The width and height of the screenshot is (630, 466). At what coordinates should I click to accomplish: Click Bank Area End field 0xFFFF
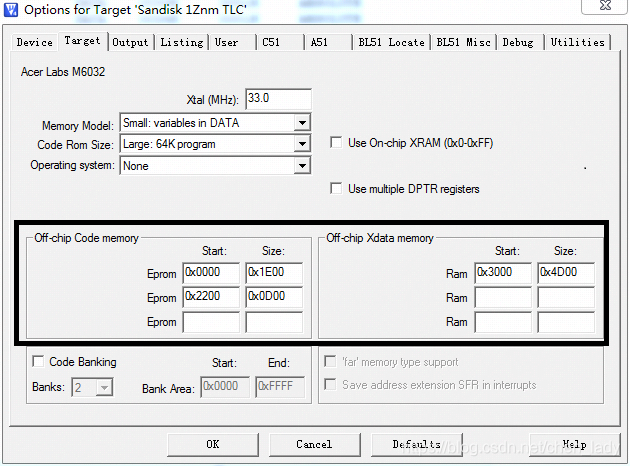[x=280, y=386]
